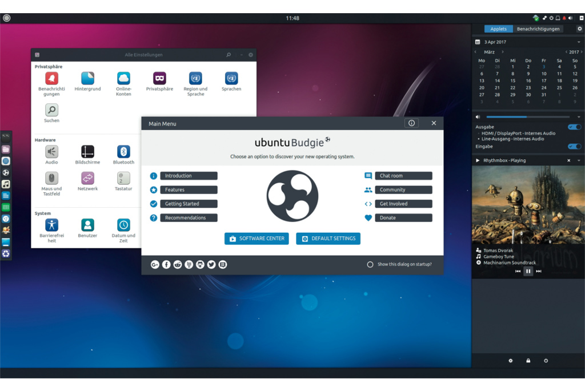Screen dimensions: 585x392
Task: Open Features in welcome menu
Action: (x=189, y=189)
